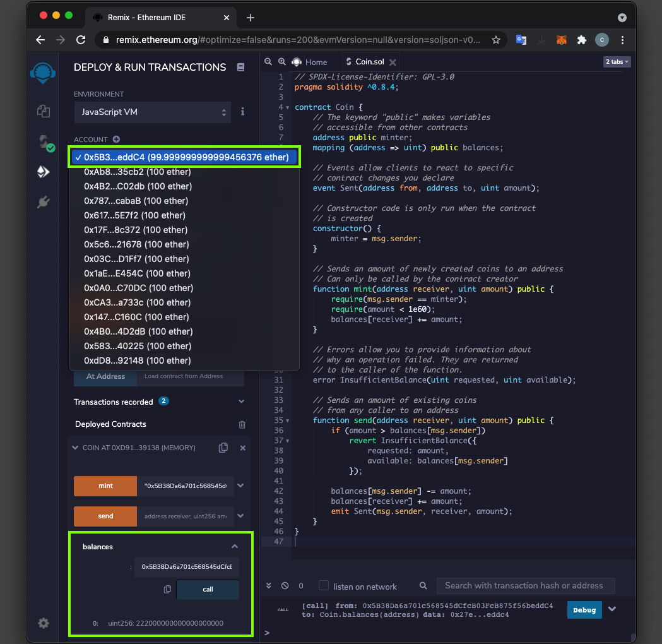This screenshot has height=644, width=662.
Task: Click the Debug button in terminal
Action: click(584, 610)
